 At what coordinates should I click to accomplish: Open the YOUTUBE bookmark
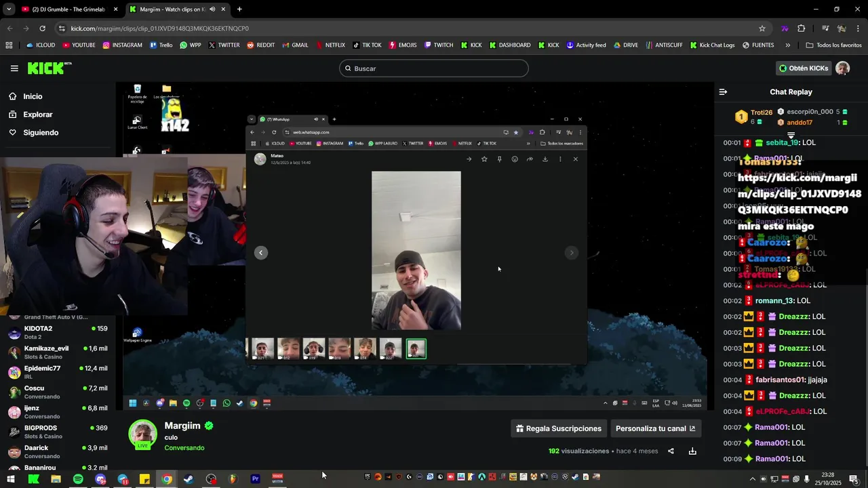point(79,45)
